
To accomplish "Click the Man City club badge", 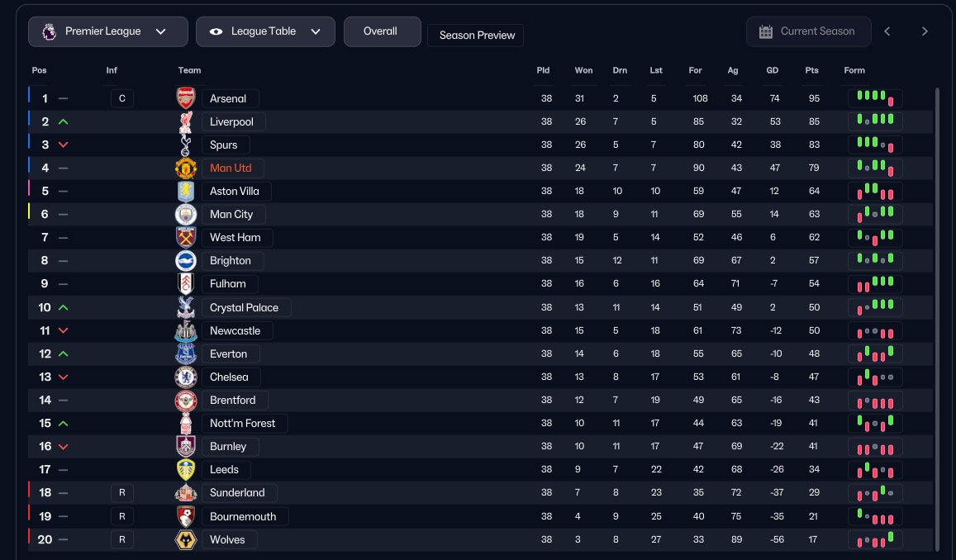I will click(186, 215).
